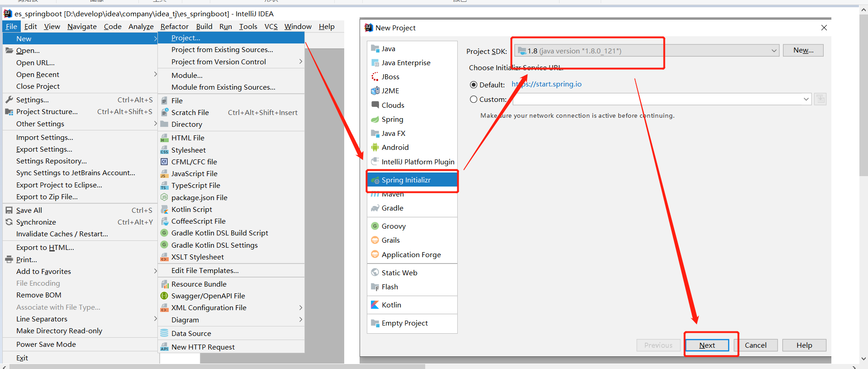
Task: Click the Kotlin Script icon
Action: pyautogui.click(x=165, y=209)
